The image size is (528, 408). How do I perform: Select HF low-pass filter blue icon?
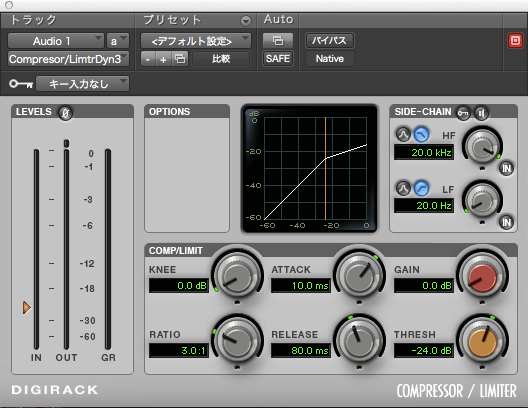421,135
